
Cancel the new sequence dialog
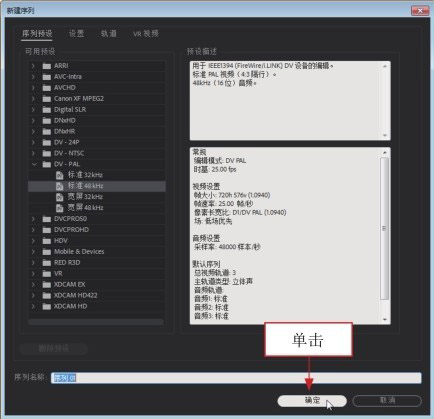[387, 400]
